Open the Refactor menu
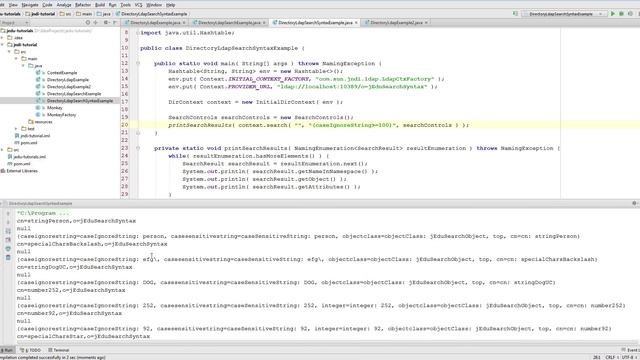 coord(83,5)
